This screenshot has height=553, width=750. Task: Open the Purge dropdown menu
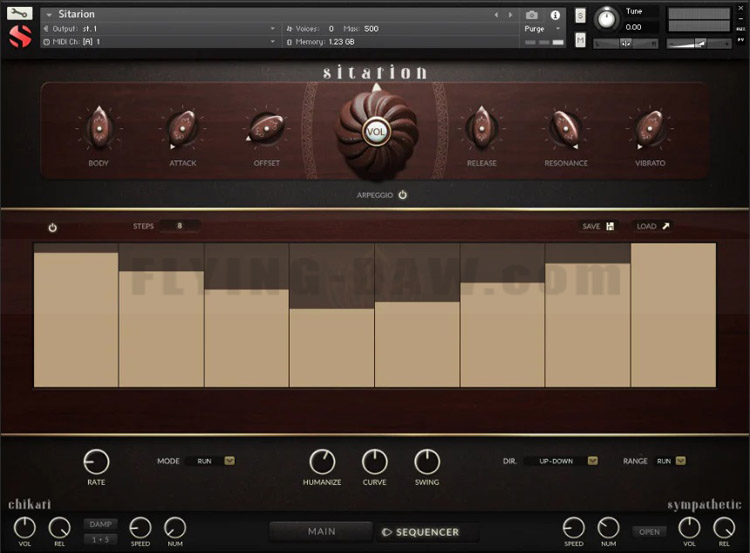pos(542,29)
